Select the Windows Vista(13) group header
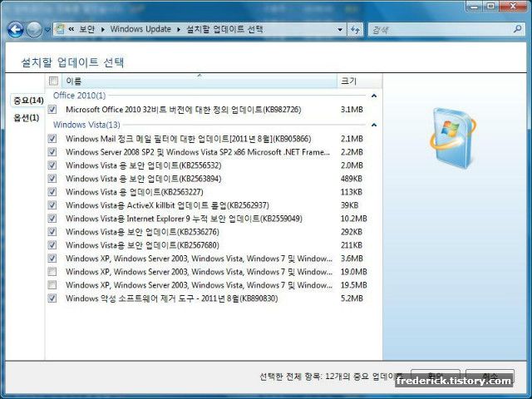Image resolution: width=532 pixels, height=399 pixels. (86, 125)
